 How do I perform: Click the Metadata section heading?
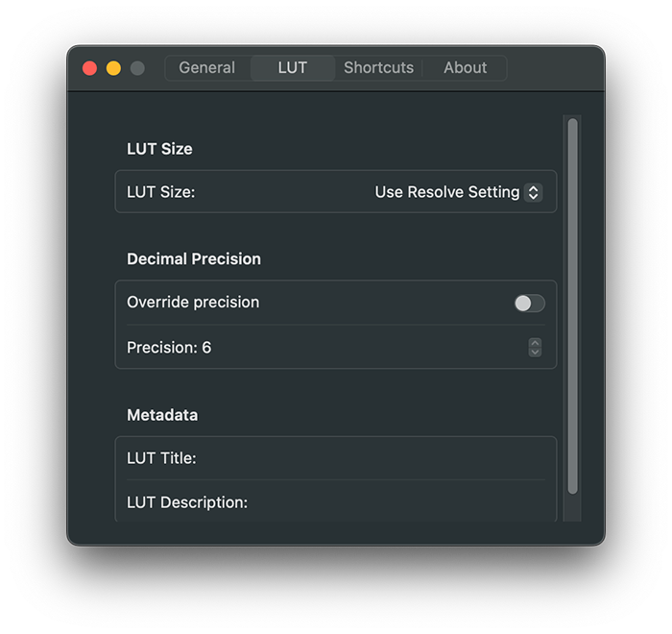click(162, 415)
